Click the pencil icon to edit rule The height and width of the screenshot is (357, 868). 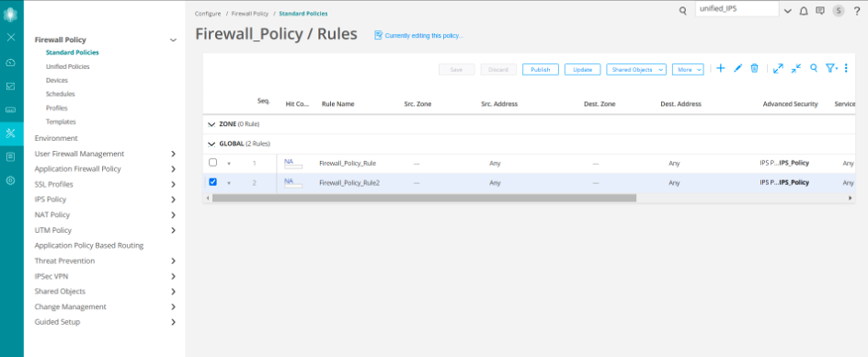(737, 68)
